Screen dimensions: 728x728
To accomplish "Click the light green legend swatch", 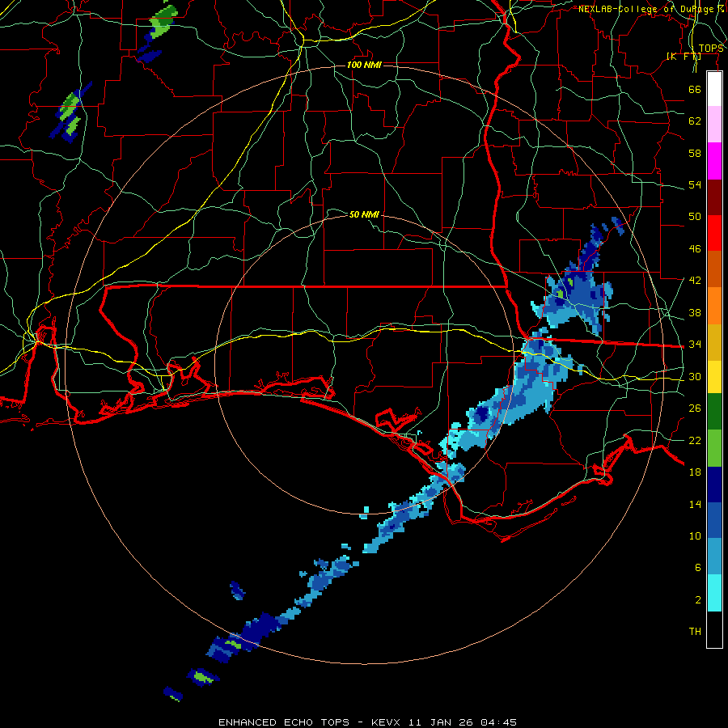I will pos(714,448).
